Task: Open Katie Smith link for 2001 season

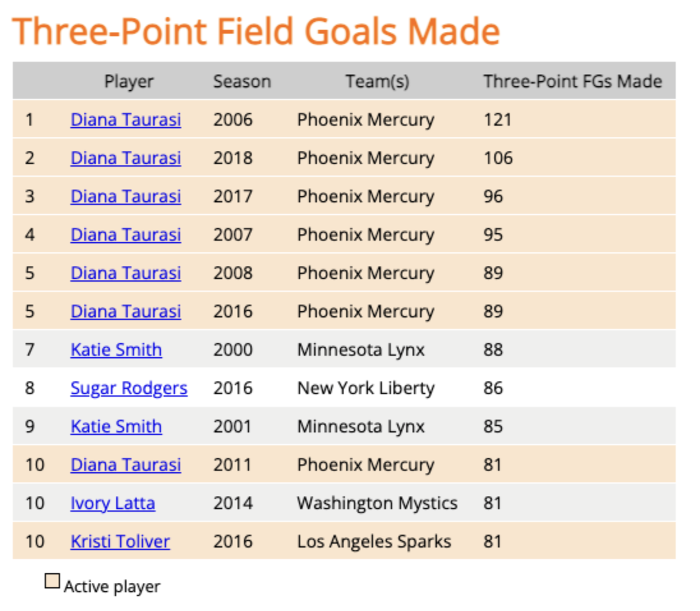Action: pos(116,426)
